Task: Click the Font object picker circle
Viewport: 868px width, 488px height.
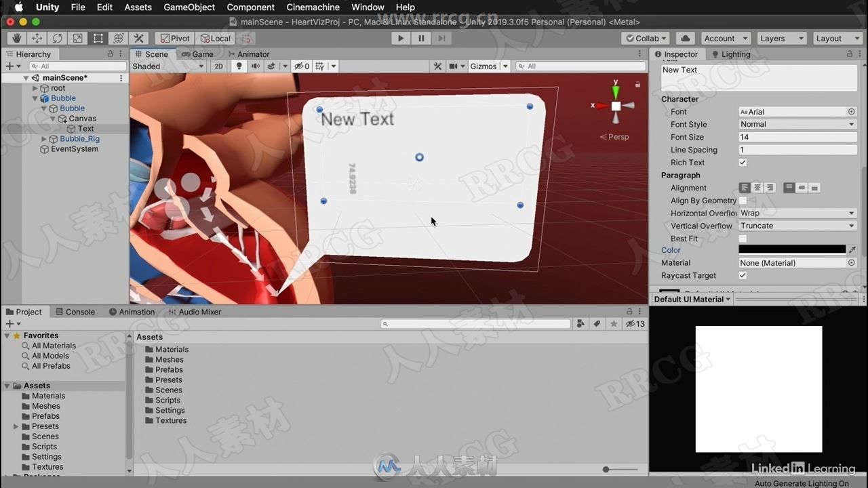Action: click(x=852, y=112)
